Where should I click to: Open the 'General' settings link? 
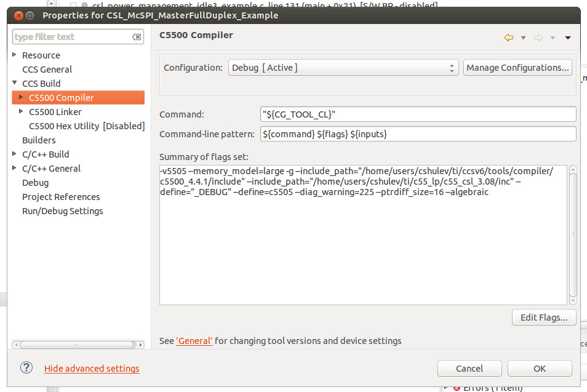coord(194,341)
